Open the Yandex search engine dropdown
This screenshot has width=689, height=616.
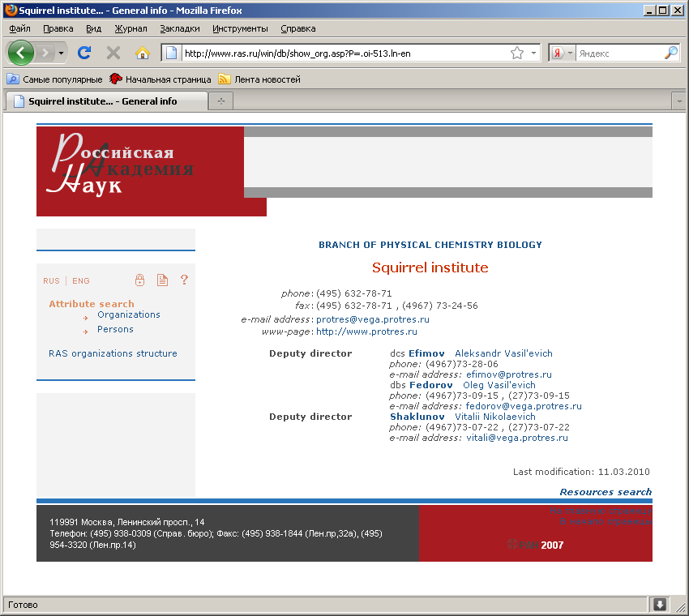click(563, 53)
